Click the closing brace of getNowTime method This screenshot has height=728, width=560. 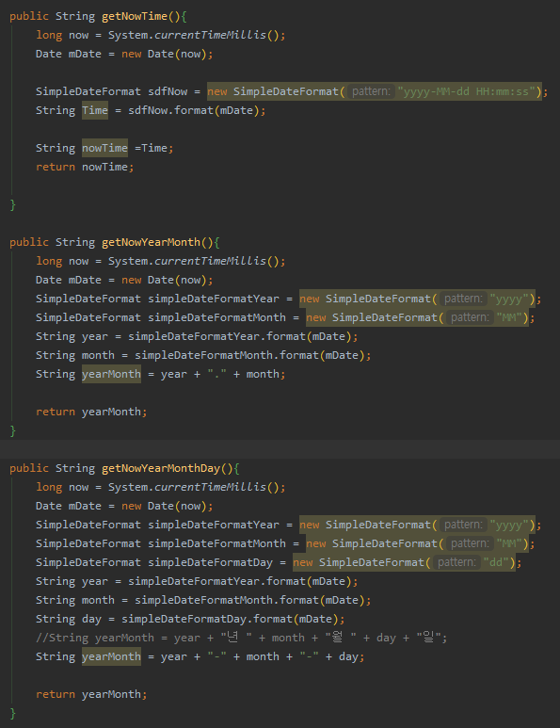click(13, 204)
